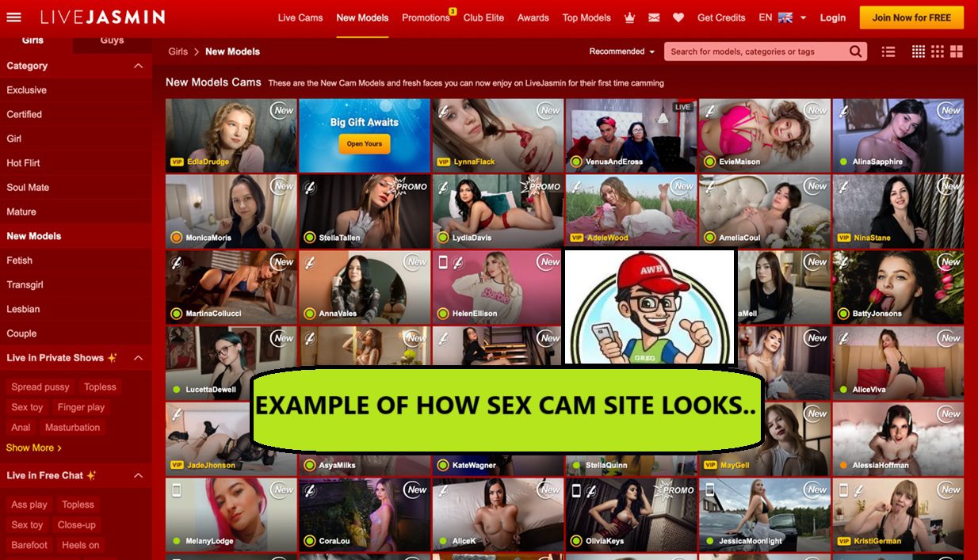Collapse the Live in Free Chat section
The image size is (978, 560).
pyautogui.click(x=138, y=475)
